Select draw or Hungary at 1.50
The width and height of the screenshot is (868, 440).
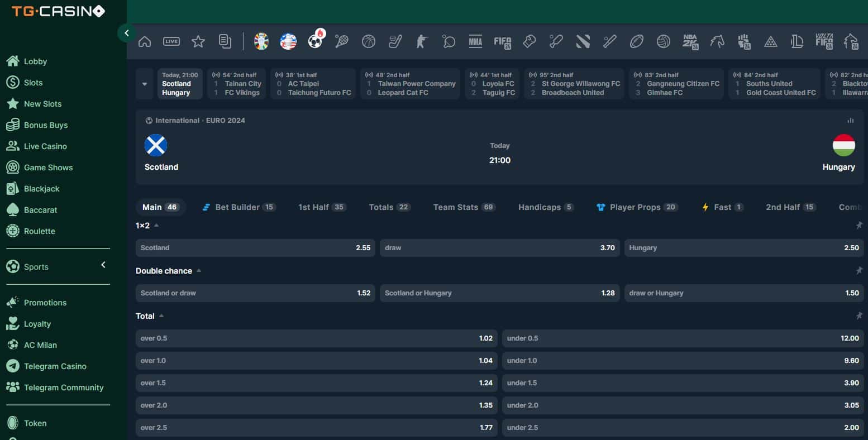coord(744,293)
